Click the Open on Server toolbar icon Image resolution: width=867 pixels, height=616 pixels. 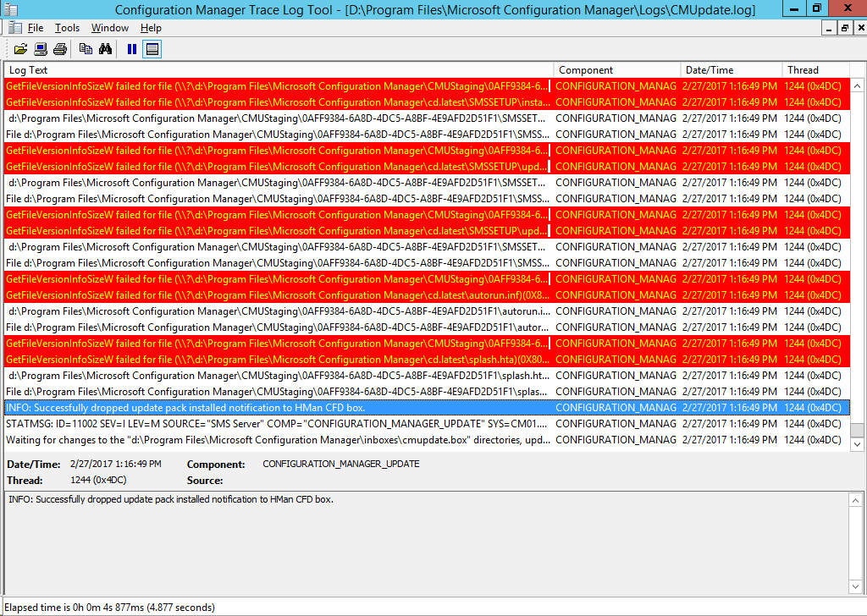tap(41, 49)
